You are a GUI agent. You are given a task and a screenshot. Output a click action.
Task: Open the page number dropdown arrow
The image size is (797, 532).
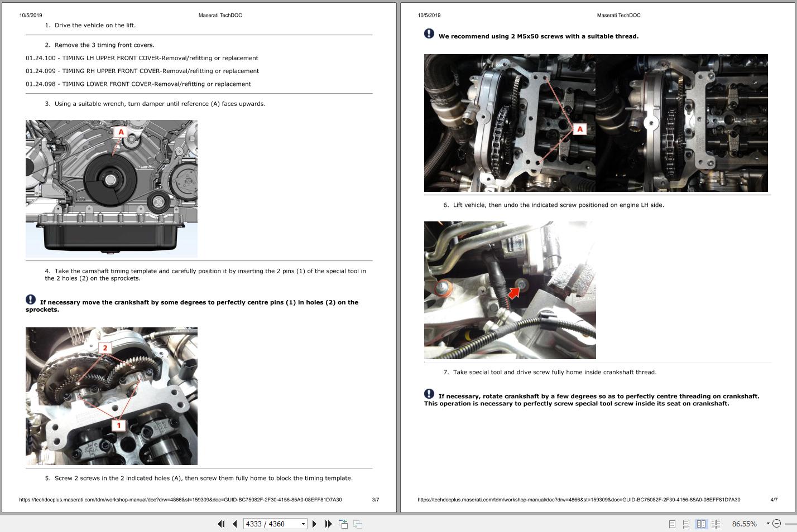tap(304, 524)
